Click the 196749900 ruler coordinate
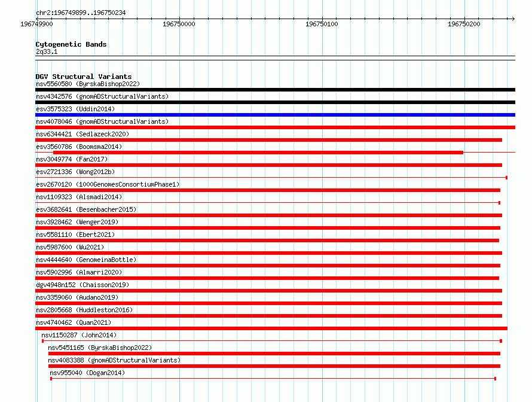This screenshot has height=402, width=532. (36, 24)
